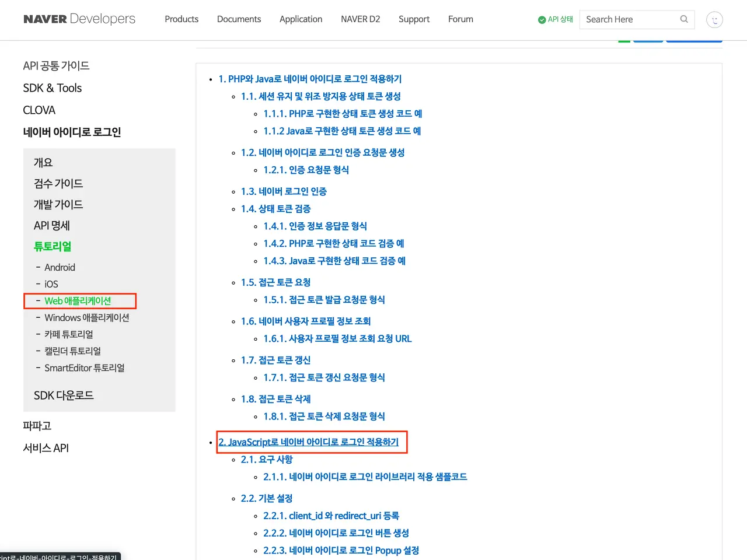
Task: Jump to 1.4.2. PHP로 구현한 상태 코드 검증 예
Action: pos(334,244)
